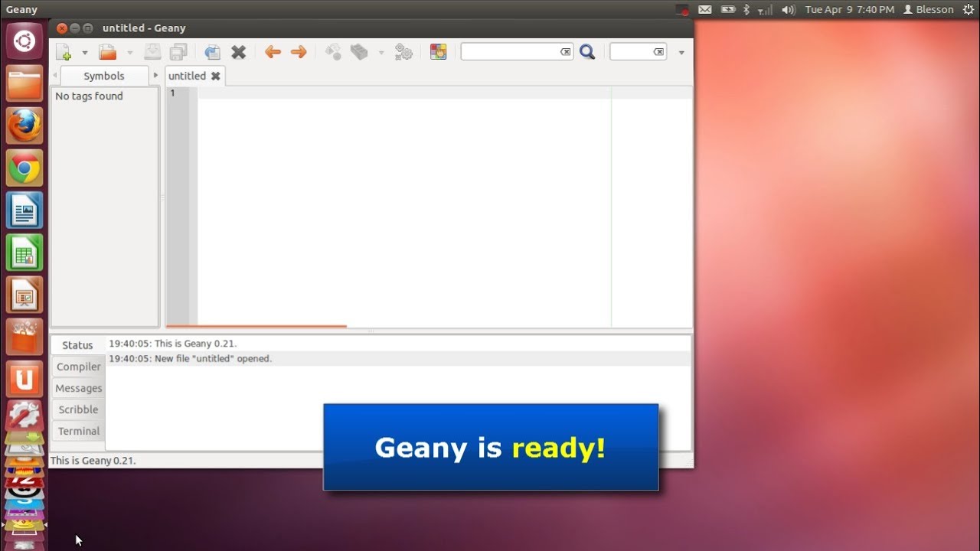980x551 pixels.
Task: Switch to the untitled document tab
Action: coord(187,76)
